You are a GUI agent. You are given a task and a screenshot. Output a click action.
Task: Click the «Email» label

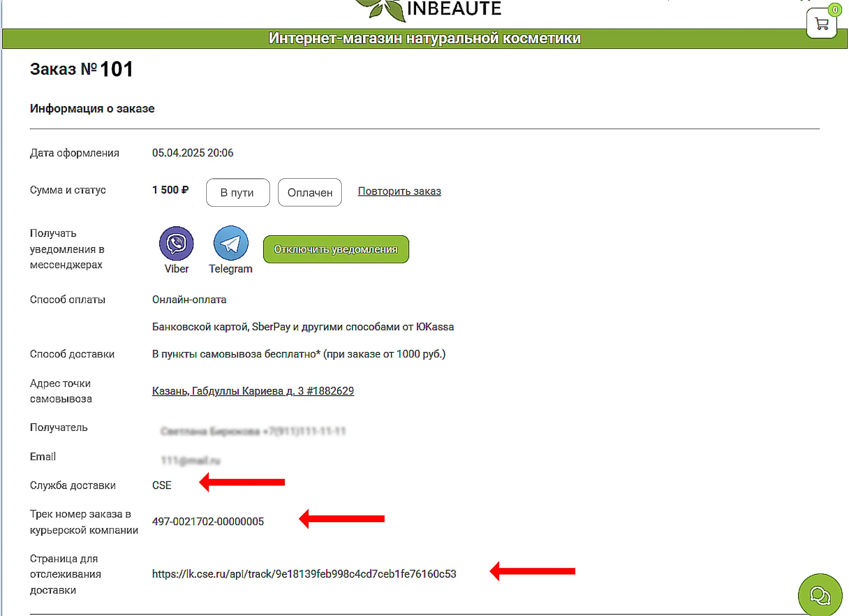42,456
